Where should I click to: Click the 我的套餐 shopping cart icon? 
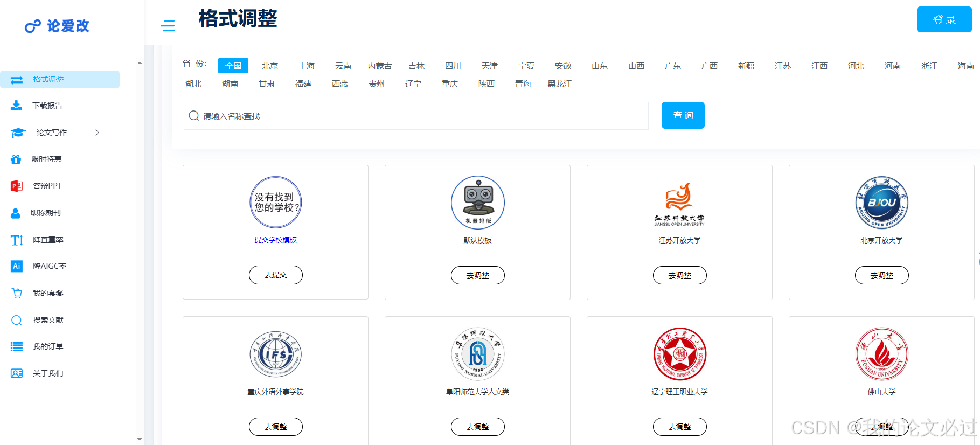(17, 293)
